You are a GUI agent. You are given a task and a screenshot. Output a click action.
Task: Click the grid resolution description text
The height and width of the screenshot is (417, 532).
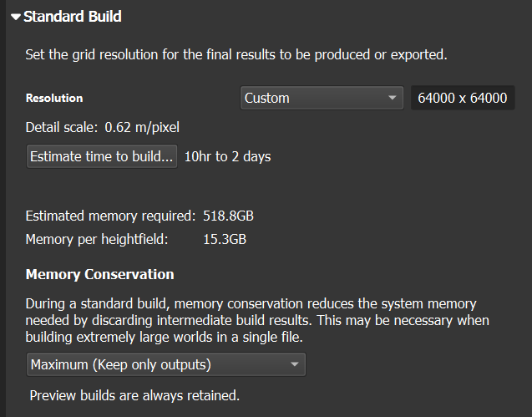pos(236,56)
